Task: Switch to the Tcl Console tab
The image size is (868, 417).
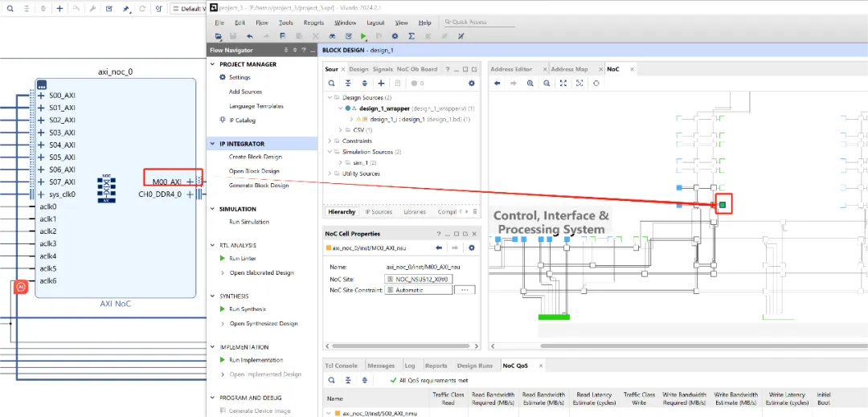Action: (341, 366)
